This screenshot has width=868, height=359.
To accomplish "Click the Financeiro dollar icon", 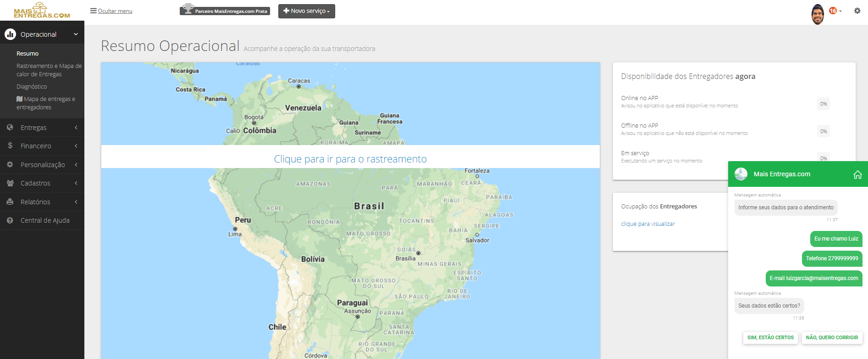I will pos(10,146).
